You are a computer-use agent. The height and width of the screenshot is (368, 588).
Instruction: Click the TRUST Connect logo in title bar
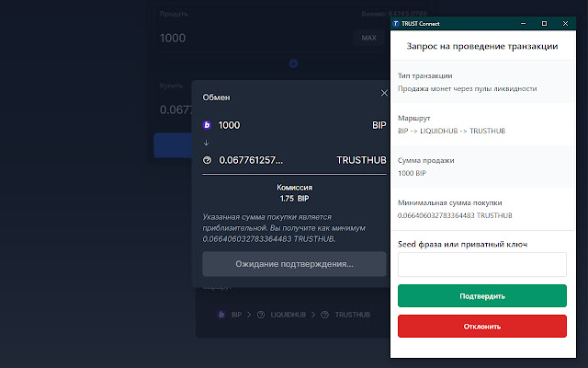396,24
